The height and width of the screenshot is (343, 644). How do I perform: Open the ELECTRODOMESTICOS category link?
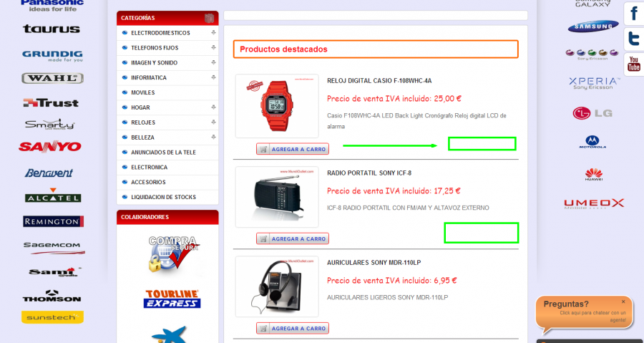(x=160, y=33)
